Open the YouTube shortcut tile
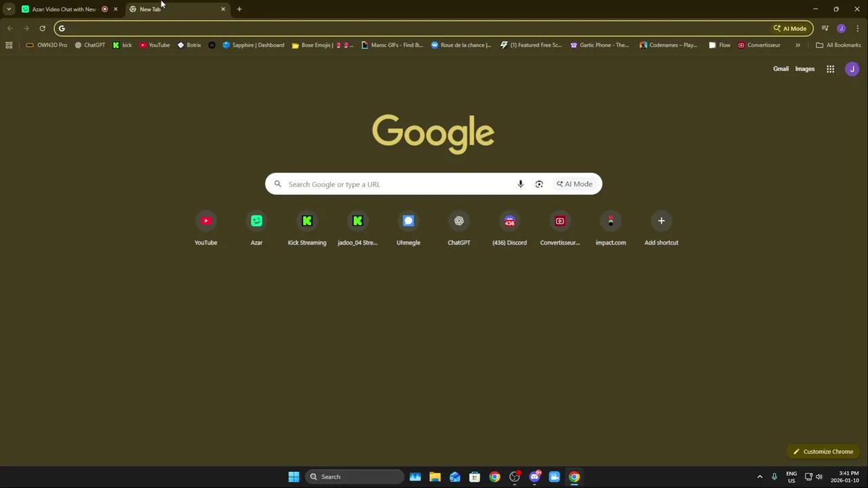The width and height of the screenshot is (868, 488). point(205,228)
